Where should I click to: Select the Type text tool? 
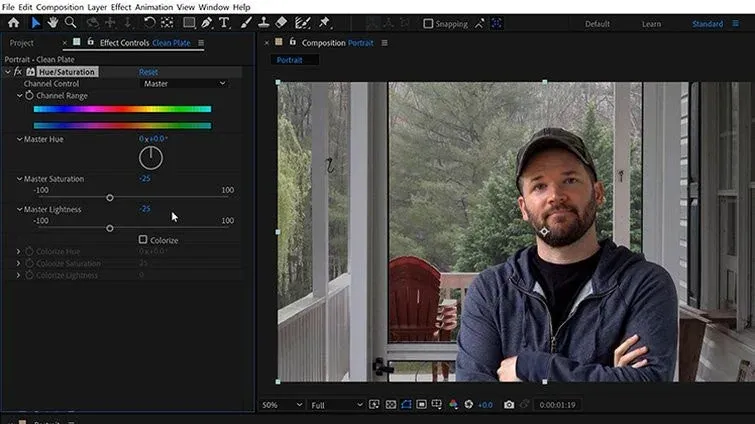(224, 23)
